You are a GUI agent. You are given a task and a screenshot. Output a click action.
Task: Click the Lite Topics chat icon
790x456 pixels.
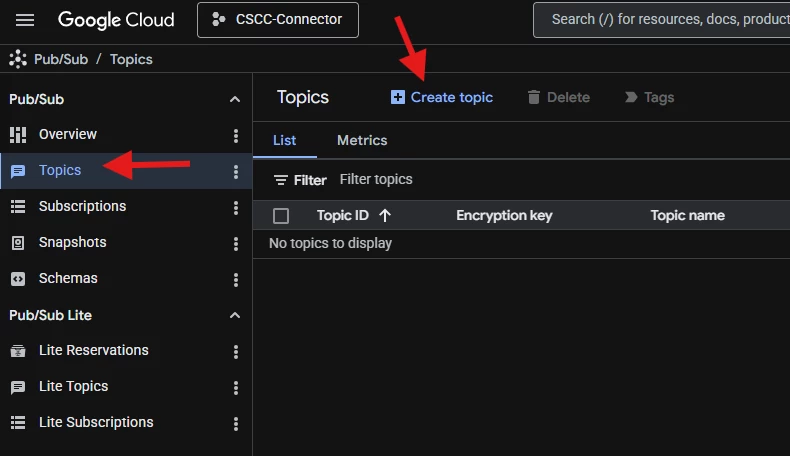[18, 387]
